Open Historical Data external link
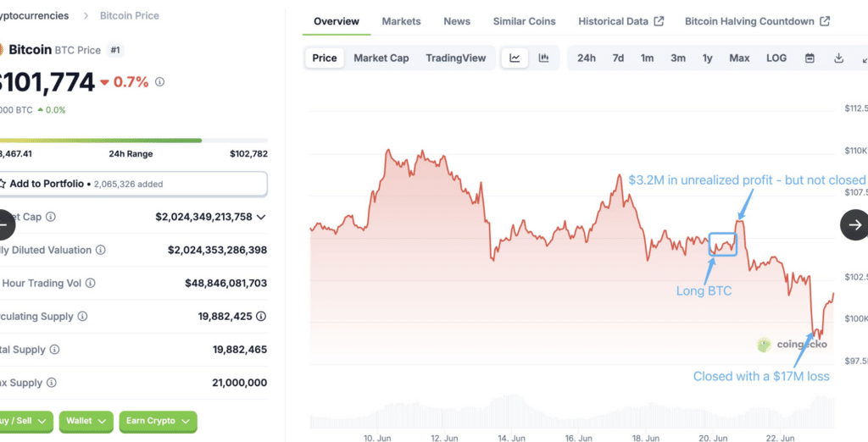 point(620,21)
